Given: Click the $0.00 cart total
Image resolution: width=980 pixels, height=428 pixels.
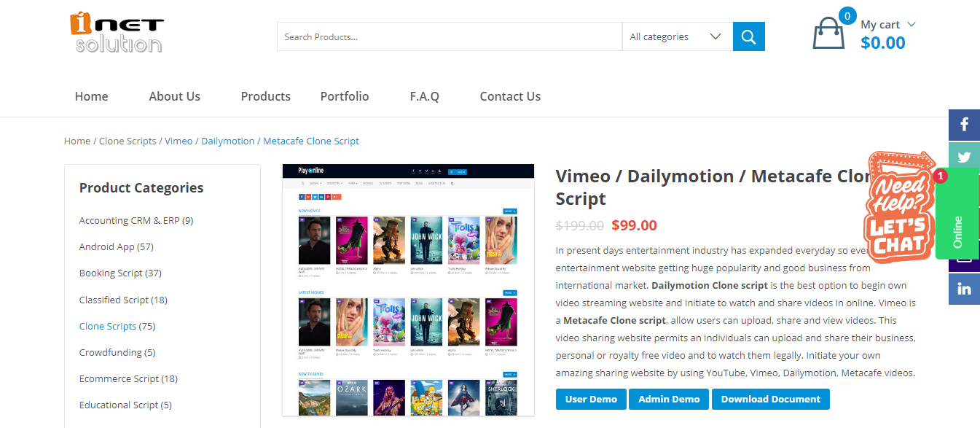Looking at the screenshot, I should coord(883,43).
